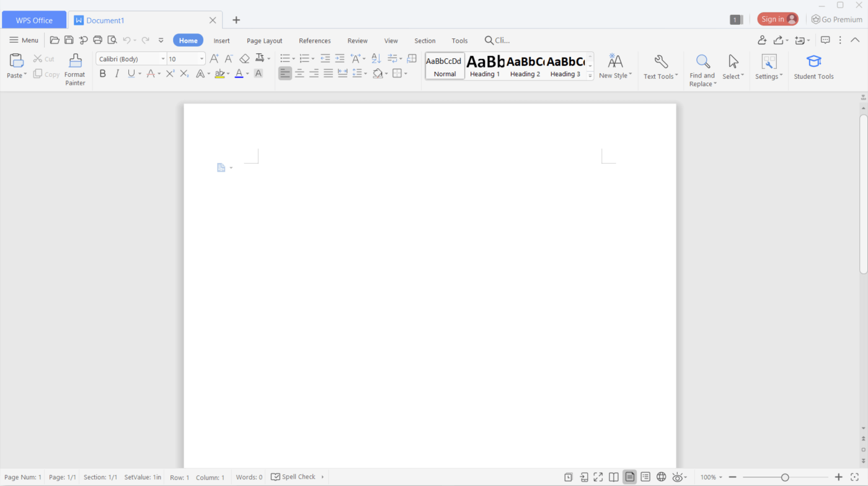Screen dimensions: 868x486
Task: Run Spell Check from the status bar
Action: click(x=296, y=477)
